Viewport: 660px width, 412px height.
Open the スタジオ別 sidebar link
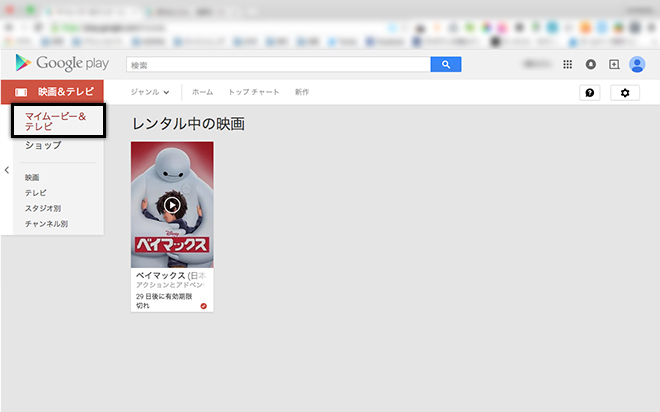(43, 208)
